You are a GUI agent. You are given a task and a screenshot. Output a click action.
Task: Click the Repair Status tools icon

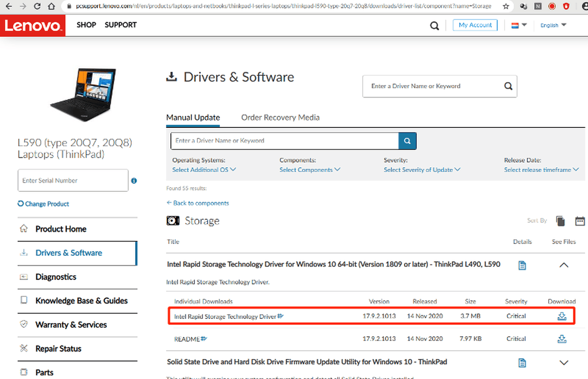tap(24, 349)
